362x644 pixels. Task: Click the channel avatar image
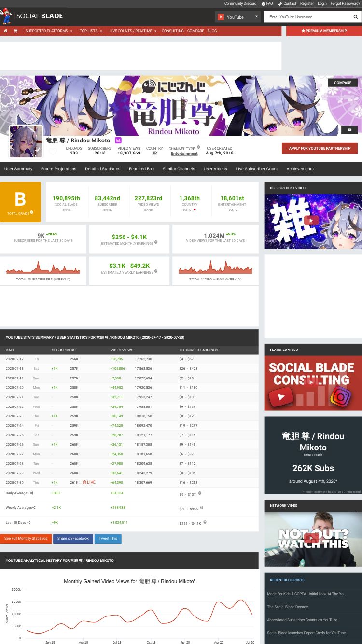tap(26, 141)
